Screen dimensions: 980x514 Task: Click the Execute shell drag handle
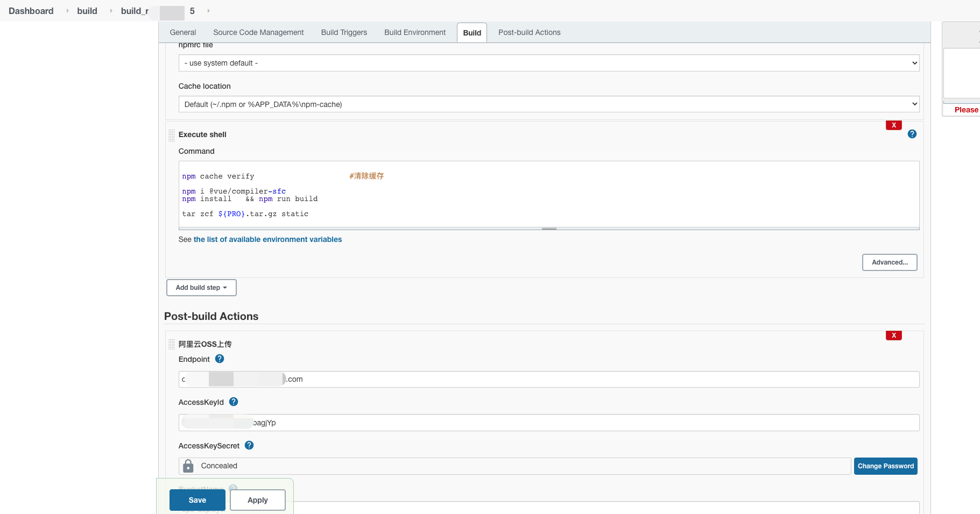tap(171, 135)
